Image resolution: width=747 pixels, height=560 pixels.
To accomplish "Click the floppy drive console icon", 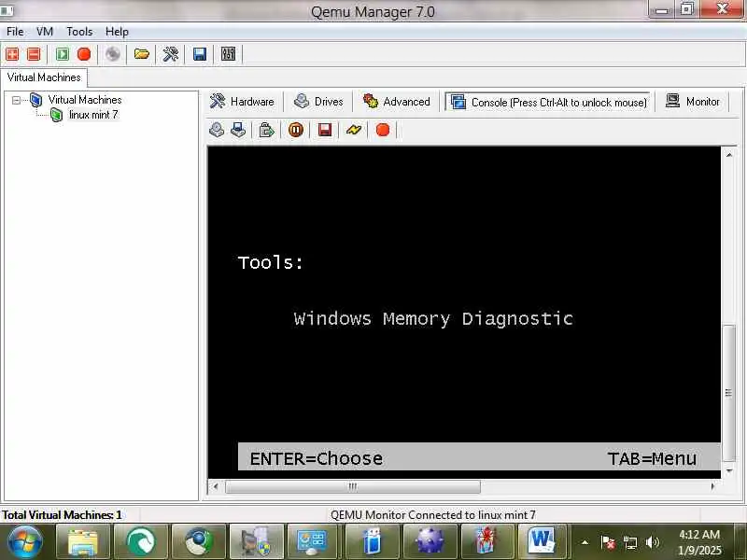I will [238, 130].
